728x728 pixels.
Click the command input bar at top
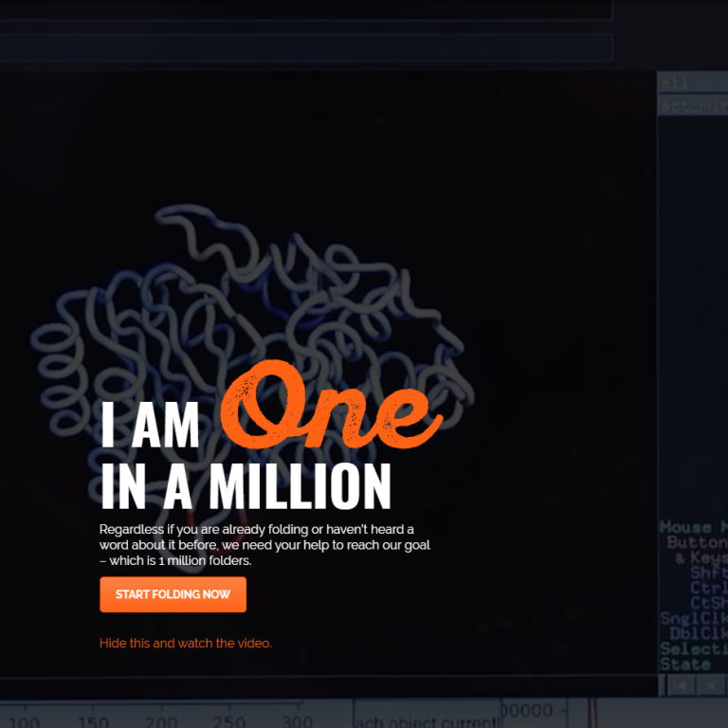[x=305, y=47]
